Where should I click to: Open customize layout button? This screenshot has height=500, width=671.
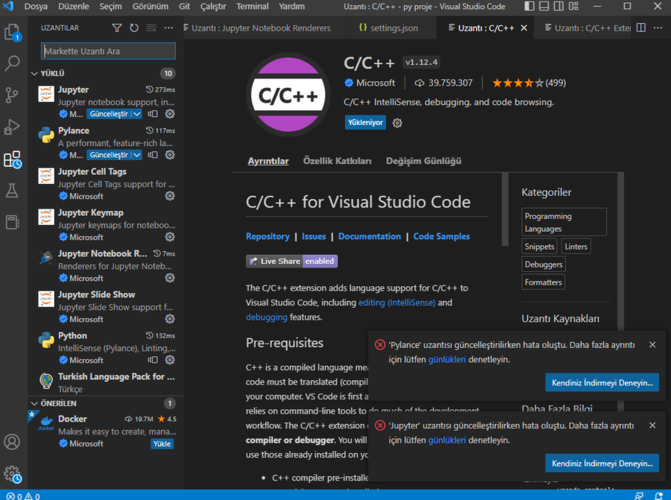[x=573, y=6]
